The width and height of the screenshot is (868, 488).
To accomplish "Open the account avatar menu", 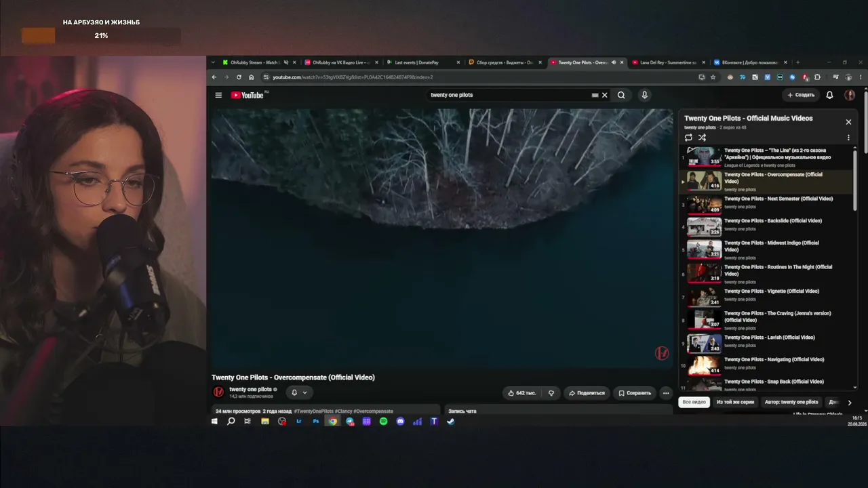I will [849, 95].
